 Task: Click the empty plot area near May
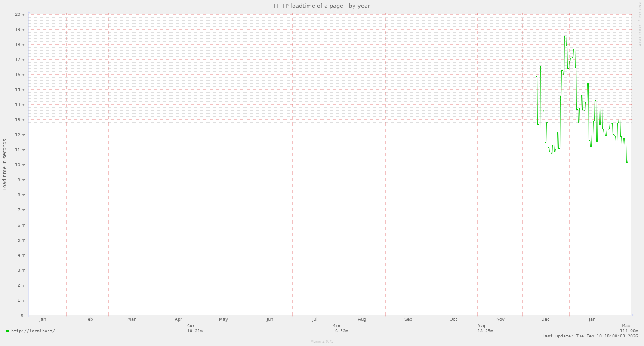pyautogui.click(x=223, y=172)
